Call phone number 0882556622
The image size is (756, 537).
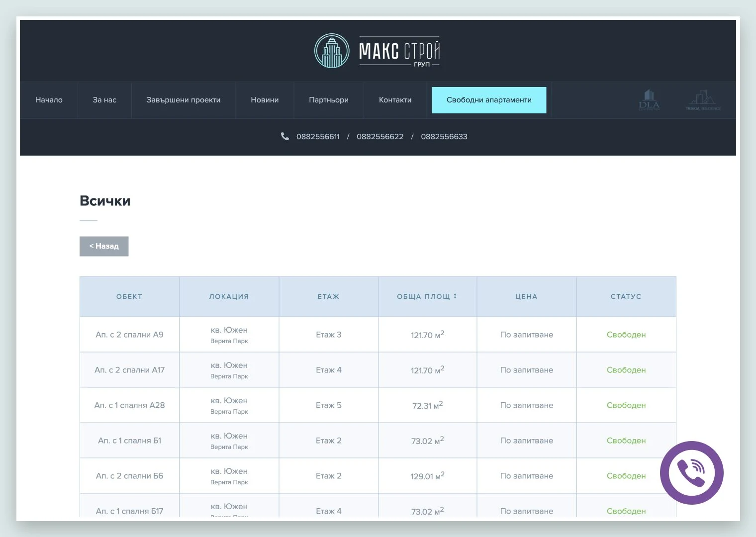click(x=380, y=137)
